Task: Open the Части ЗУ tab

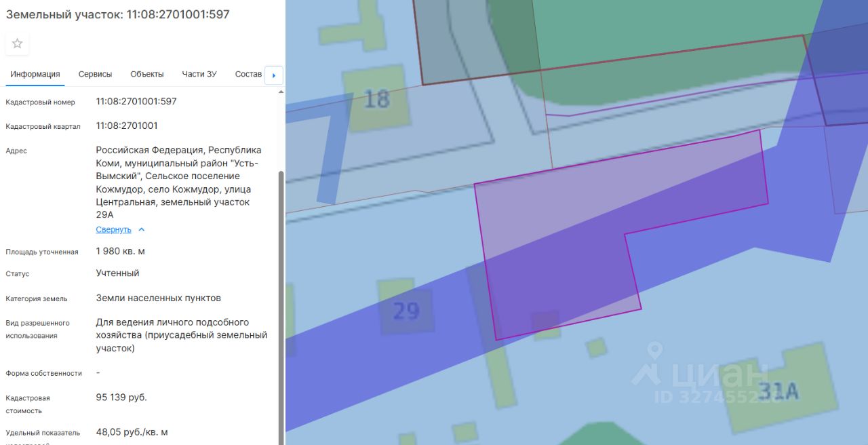Action: click(199, 75)
